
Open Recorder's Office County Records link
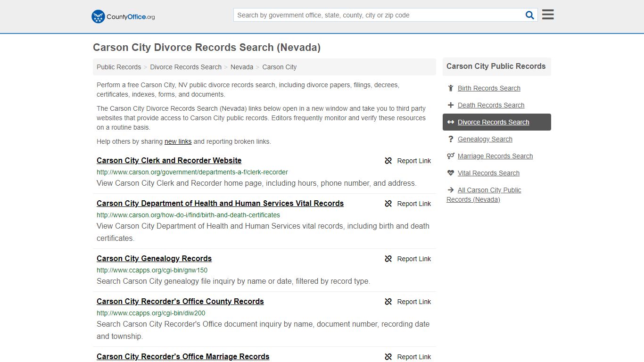pyautogui.click(x=180, y=302)
